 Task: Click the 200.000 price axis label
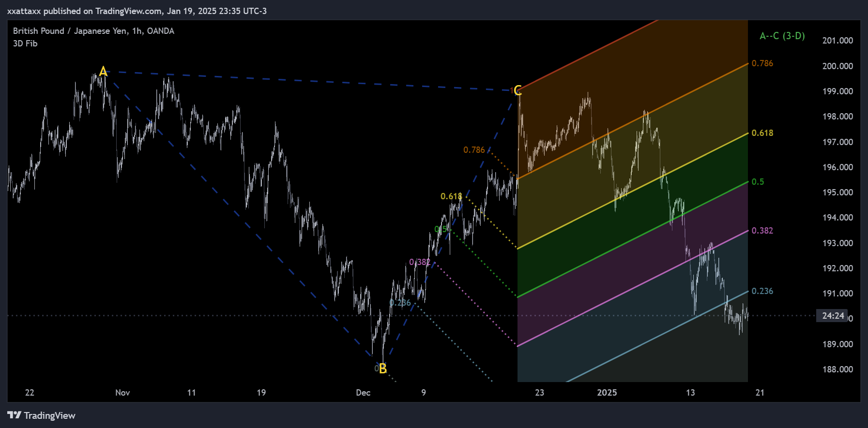coord(838,66)
